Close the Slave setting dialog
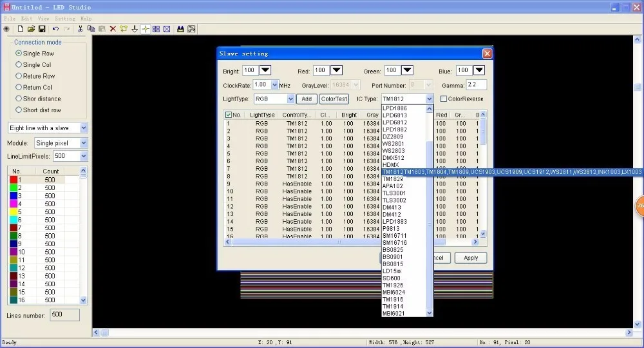644x348 pixels. point(487,53)
